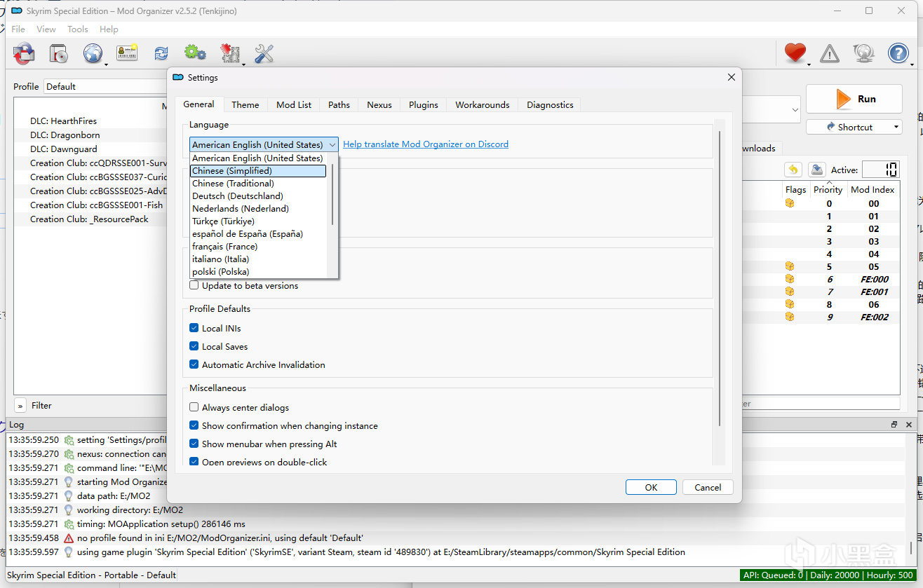Click the icon beside 'data path: E:/MO2' log entry
The image size is (923, 588).
[69, 496]
